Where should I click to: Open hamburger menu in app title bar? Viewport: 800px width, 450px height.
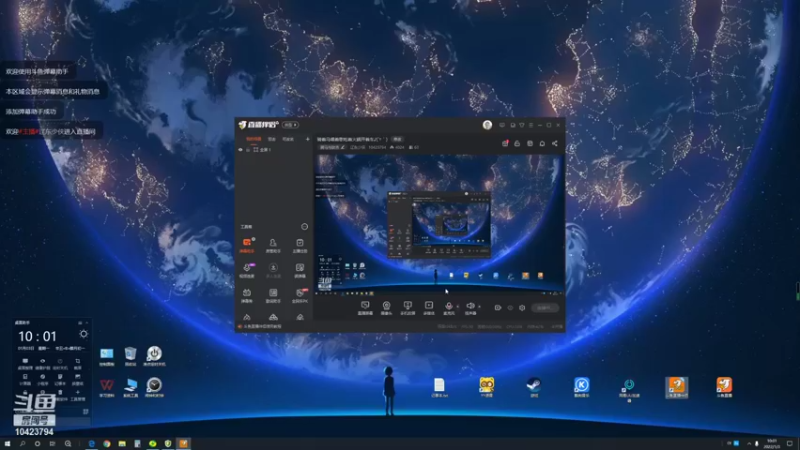tap(531, 125)
